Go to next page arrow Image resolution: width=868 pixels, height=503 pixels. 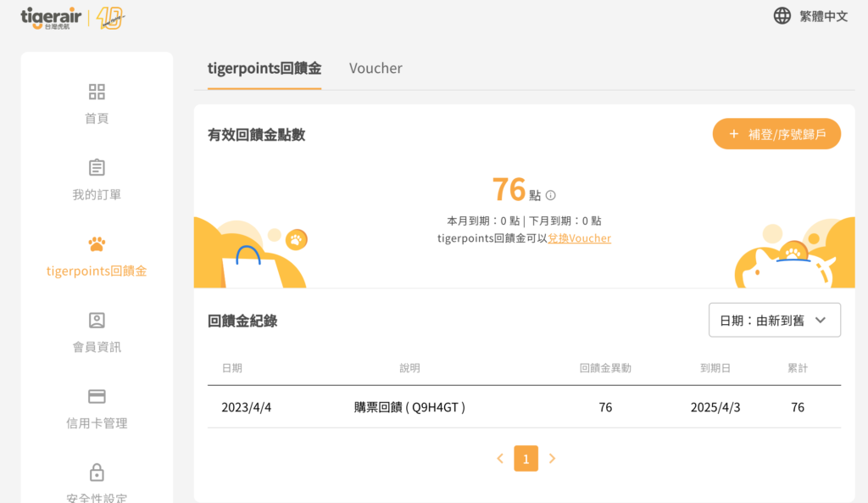coord(552,459)
